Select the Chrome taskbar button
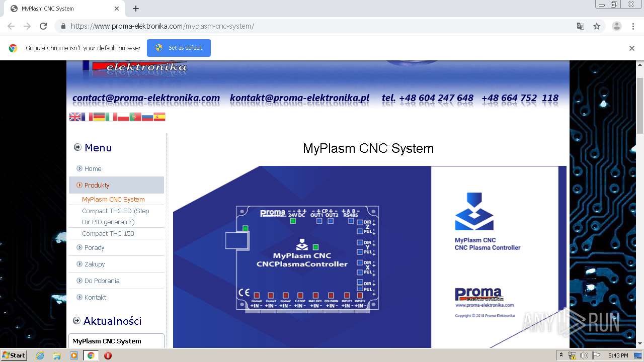 pyautogui.click(x=91, y=355)
